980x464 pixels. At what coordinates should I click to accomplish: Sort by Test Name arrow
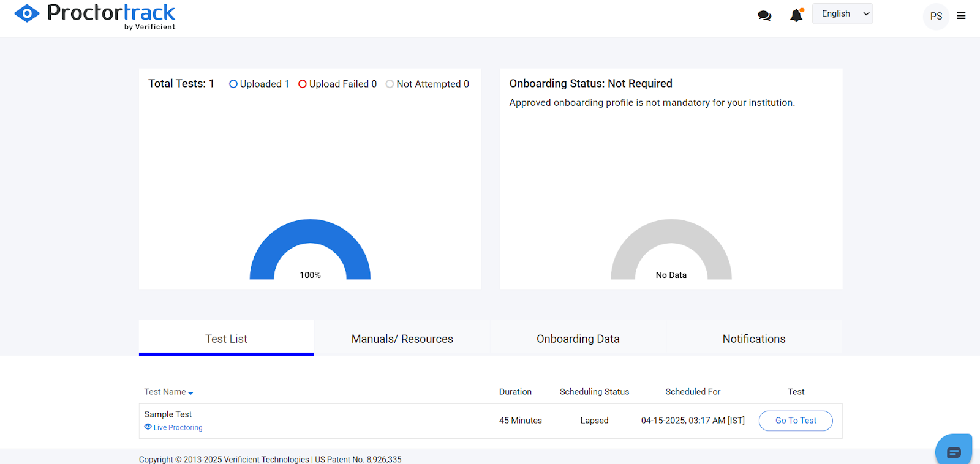(x=190, y=393)
